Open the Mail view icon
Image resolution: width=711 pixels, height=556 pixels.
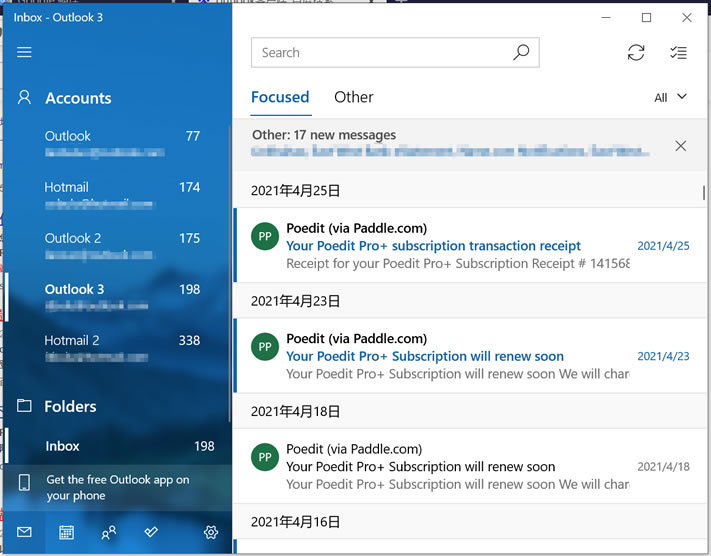(24, 532)
